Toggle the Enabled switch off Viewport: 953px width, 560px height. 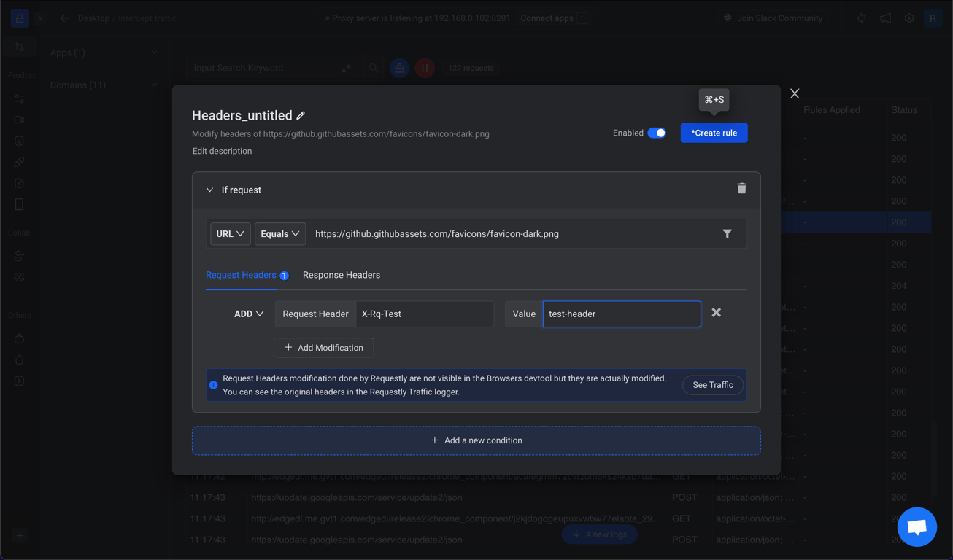657,133
